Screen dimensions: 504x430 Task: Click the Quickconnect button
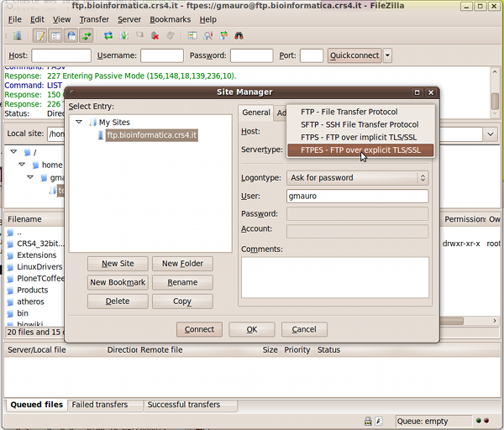click(x=354, y=55)
